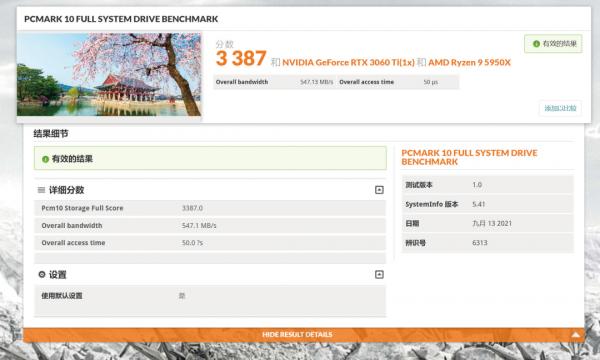Open the cherry blossom benchmark thumbnail

coord(109,75)
